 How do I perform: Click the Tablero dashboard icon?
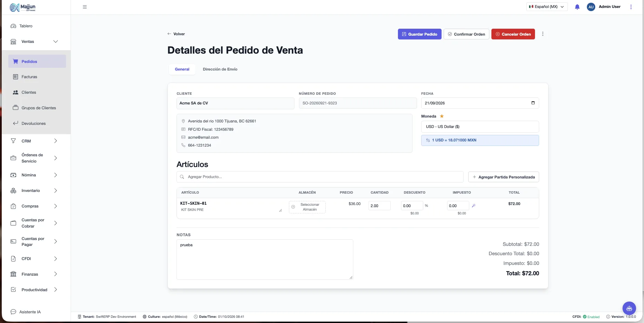click(13, 26)
